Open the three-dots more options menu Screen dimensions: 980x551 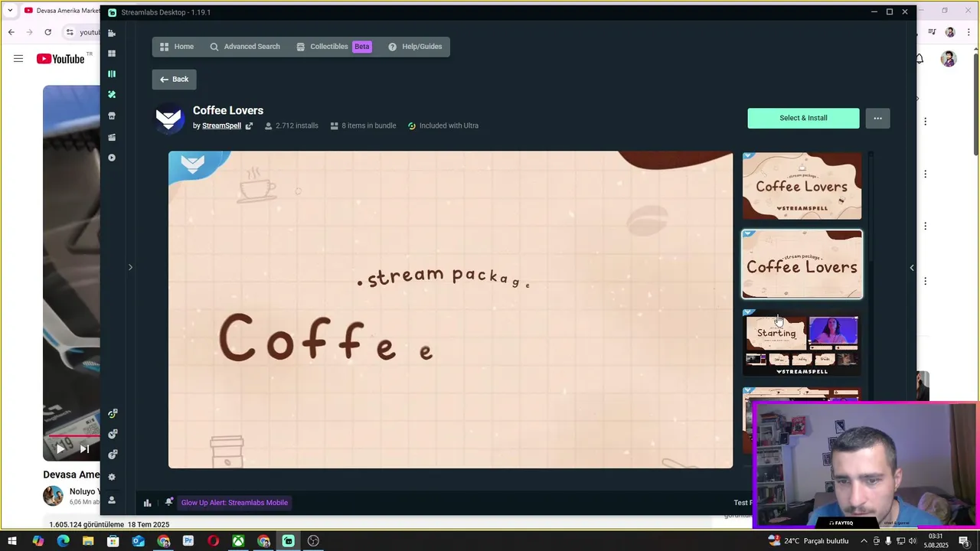pyautogui.click(x=878, y=118)
